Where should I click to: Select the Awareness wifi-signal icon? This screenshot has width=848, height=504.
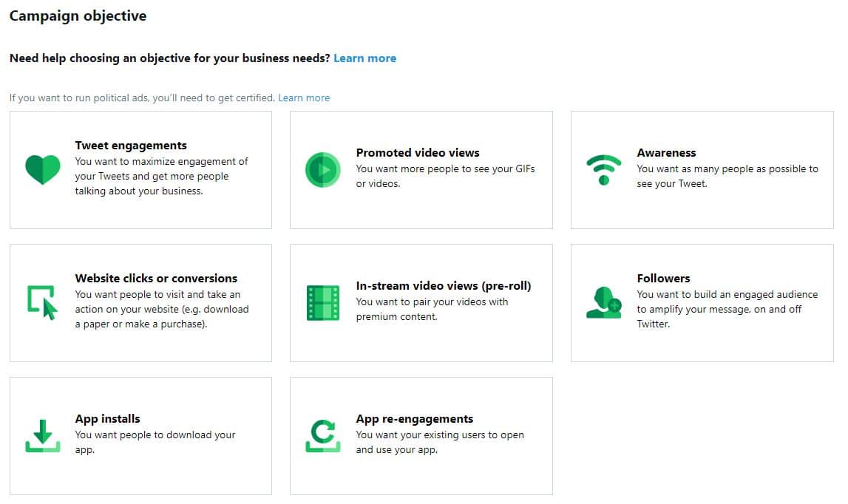point(605,168)
